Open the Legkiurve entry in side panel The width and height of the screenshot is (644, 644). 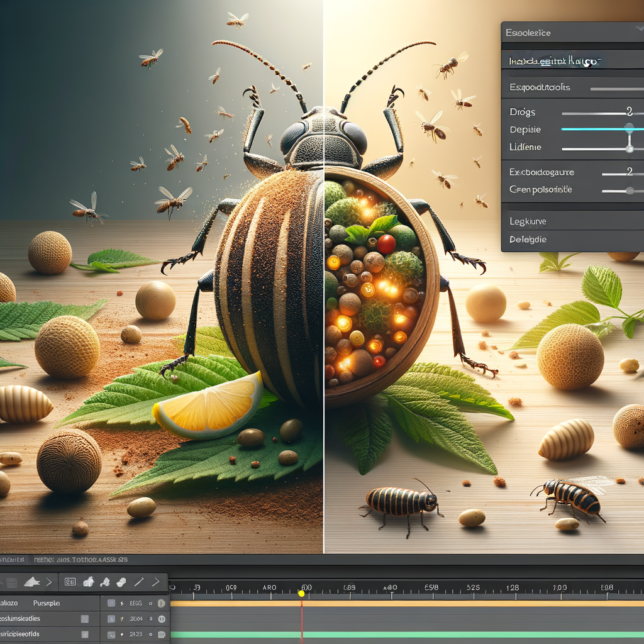[x=528, y=221]
